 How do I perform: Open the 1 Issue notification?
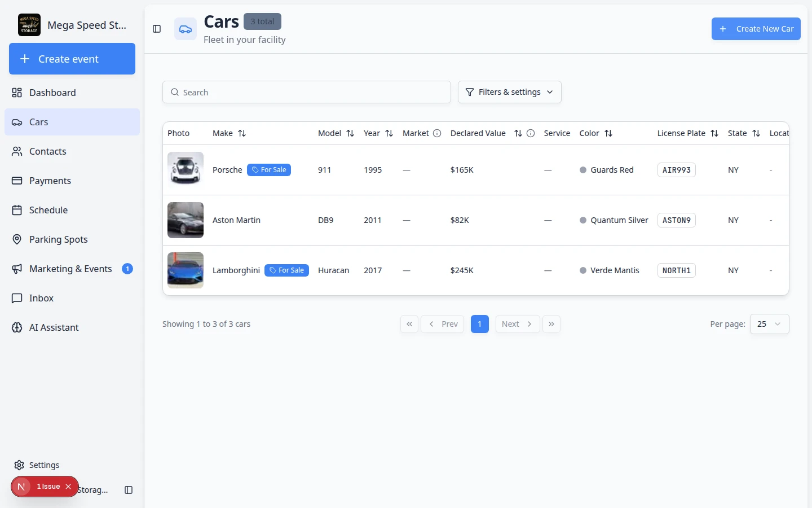48,487
